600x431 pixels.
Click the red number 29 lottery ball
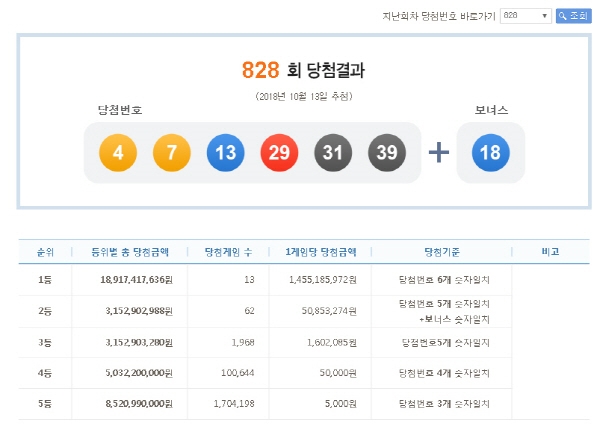pos(279,152)
